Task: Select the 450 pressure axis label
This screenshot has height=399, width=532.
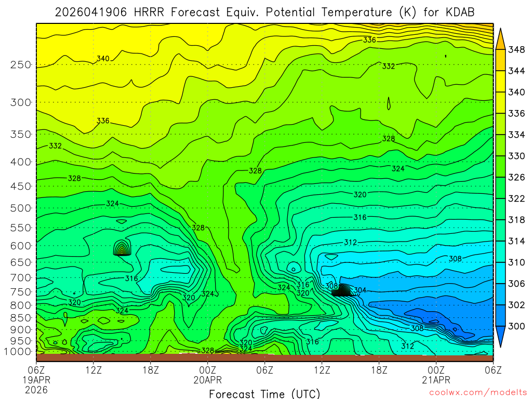Action: (x=21, y=187)
